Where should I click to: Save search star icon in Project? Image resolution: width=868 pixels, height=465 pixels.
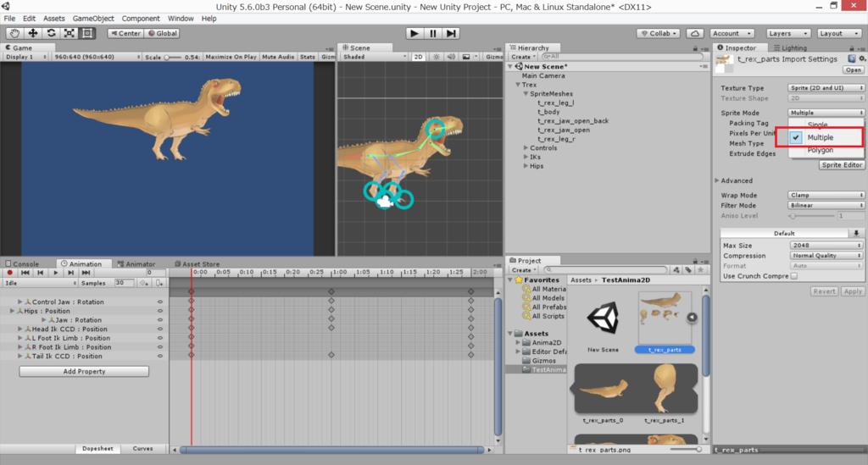click(x=701, y=270)
